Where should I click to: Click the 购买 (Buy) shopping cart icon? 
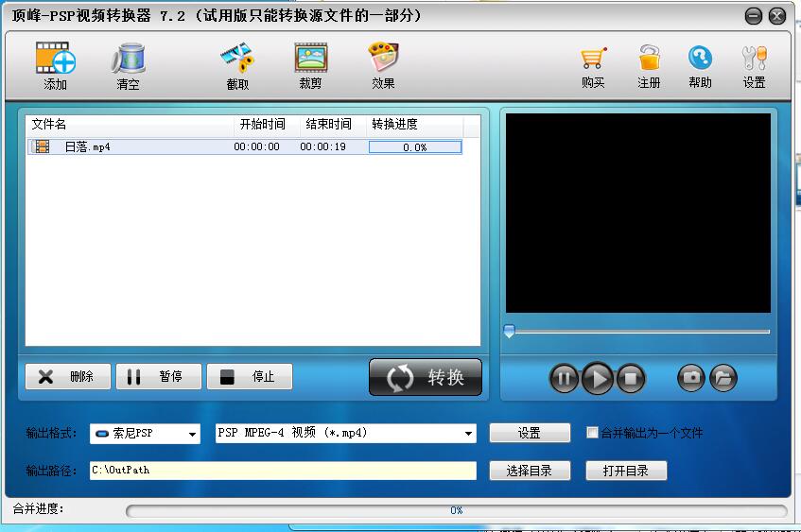(x=593, y=62)
